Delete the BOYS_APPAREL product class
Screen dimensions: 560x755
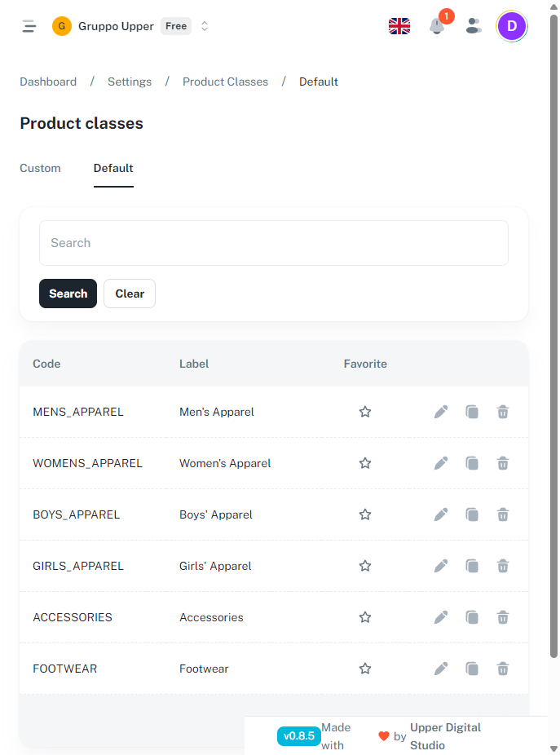(x=503, y=514)
